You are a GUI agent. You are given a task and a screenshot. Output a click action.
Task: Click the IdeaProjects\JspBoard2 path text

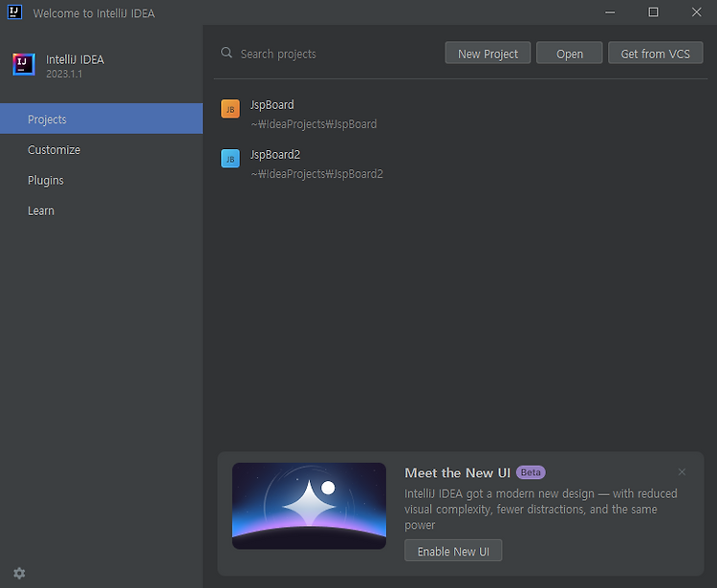click(316, 174)
